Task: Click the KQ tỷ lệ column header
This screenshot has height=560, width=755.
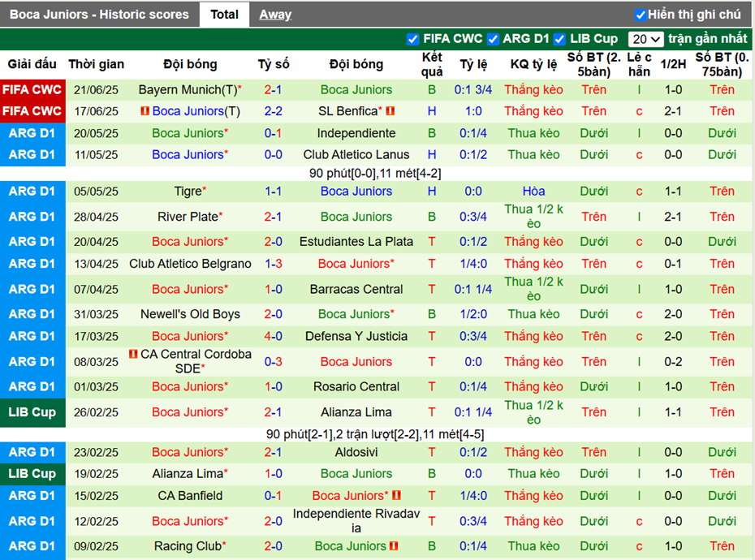Action: (x=533, y=64)
